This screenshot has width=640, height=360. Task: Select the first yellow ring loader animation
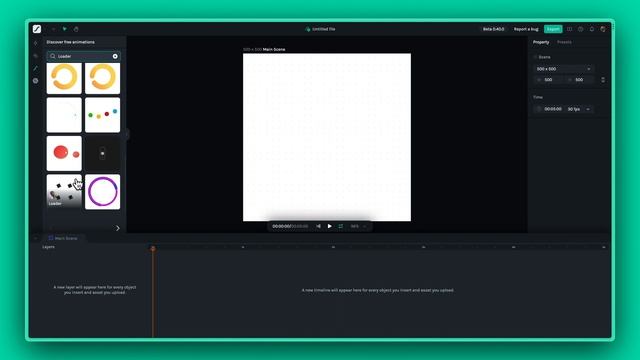click(x=64, y=78)
